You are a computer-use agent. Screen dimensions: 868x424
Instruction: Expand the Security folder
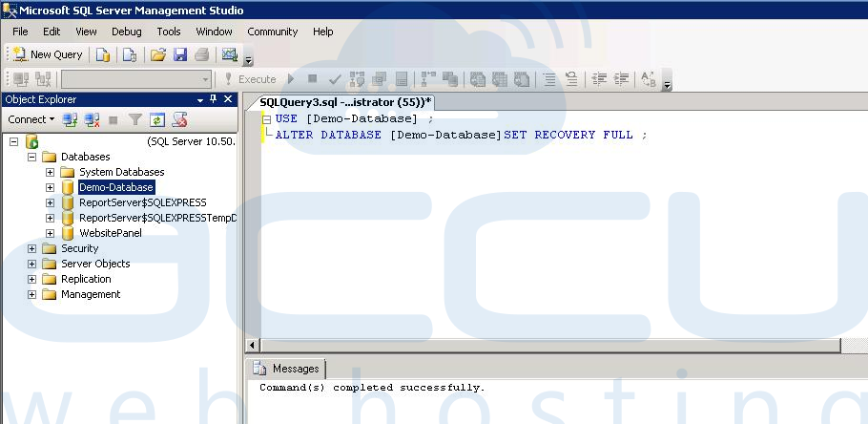pyautogui.click(x=32, y=249)
